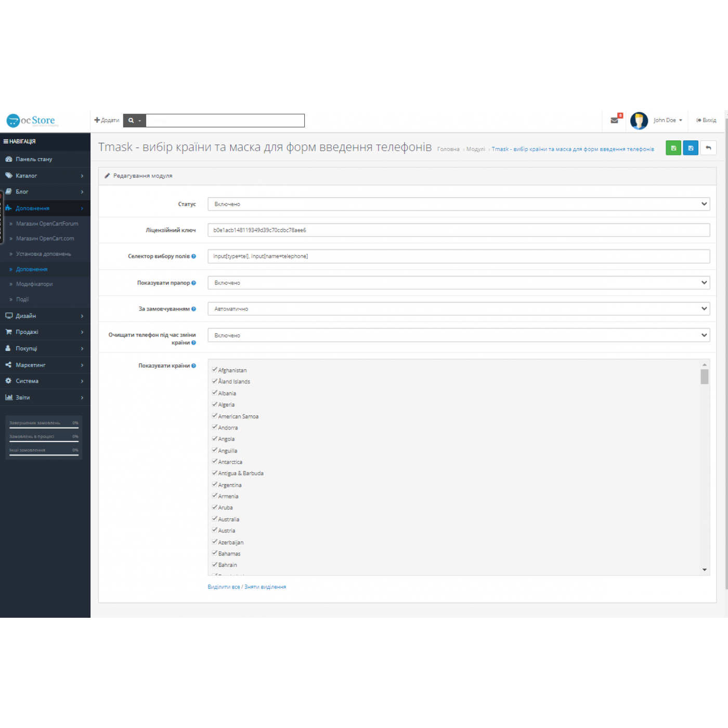Click the Ліцензійний ключ input field
This screenshot has height=728, width=728.
pos(458,230)
